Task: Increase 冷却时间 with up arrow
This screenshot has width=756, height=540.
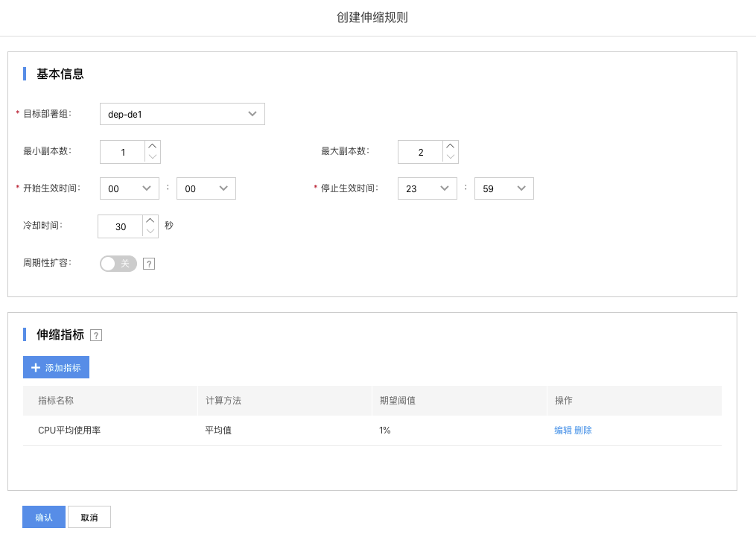Action: 150,220
